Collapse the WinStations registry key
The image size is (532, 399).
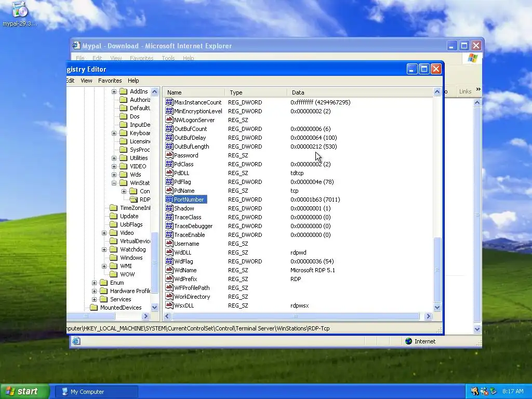114,183
